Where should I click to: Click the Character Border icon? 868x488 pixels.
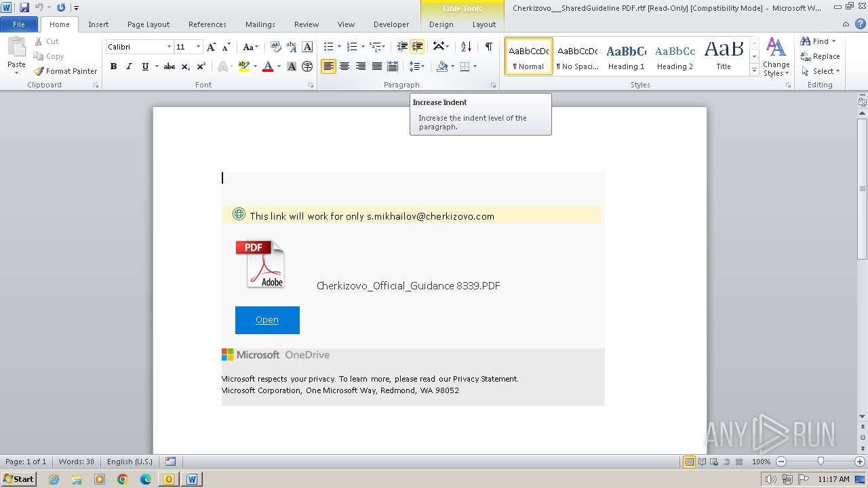[307, 47]
